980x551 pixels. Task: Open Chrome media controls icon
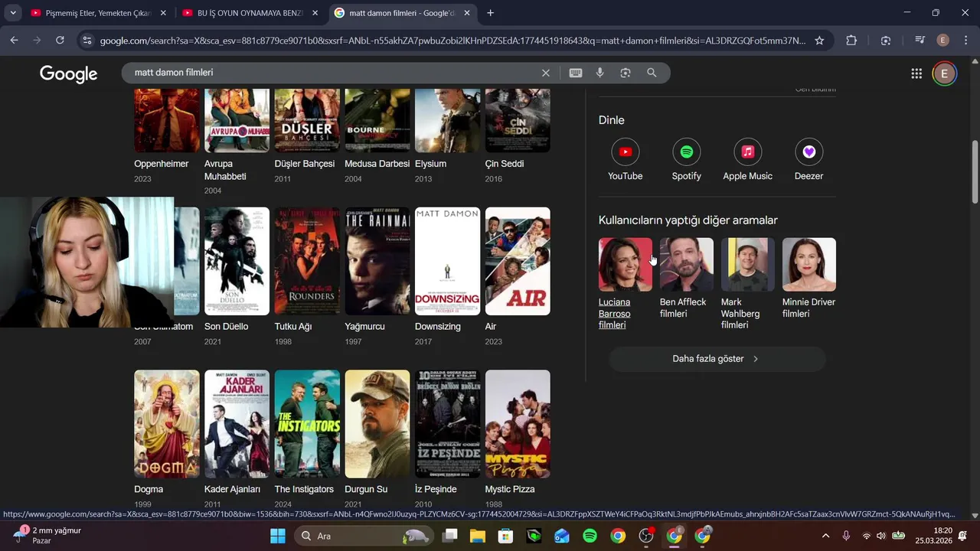pos(920,41)
